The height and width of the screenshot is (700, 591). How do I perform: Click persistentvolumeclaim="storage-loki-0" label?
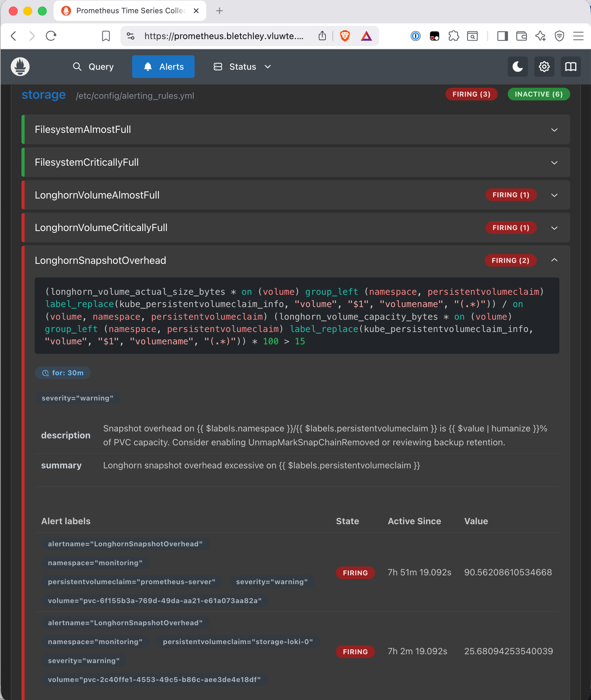click(x=238, y=642)
